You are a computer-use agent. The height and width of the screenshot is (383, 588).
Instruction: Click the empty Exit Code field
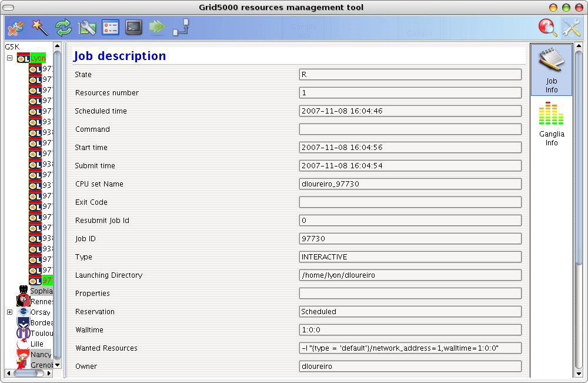pyautogui.click(x=410, y=202)
